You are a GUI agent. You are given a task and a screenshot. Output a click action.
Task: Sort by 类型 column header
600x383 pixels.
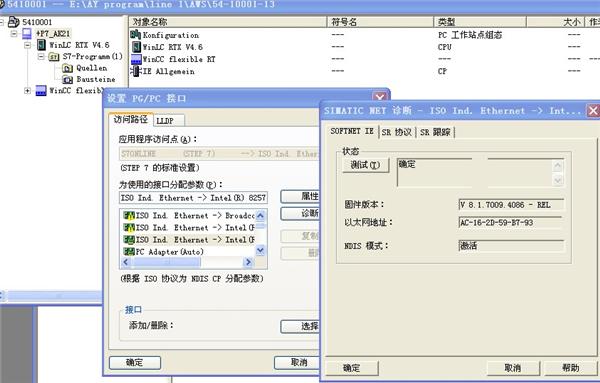coord(480,22)
